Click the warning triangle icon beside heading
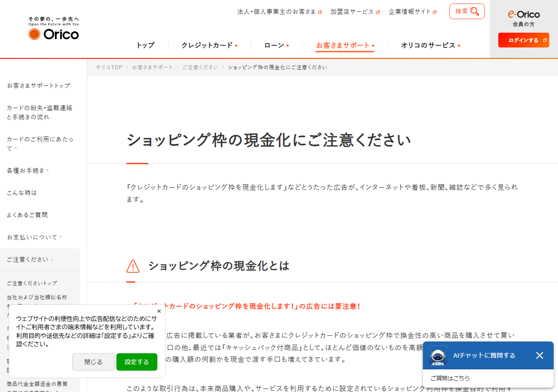The height and width of the screenshot is (392, 558). click(x=133, y=266)
